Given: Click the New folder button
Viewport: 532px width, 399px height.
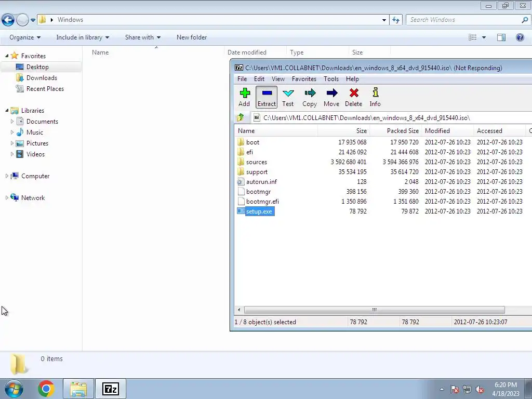Looking at the screenshot, I should 192,37.
